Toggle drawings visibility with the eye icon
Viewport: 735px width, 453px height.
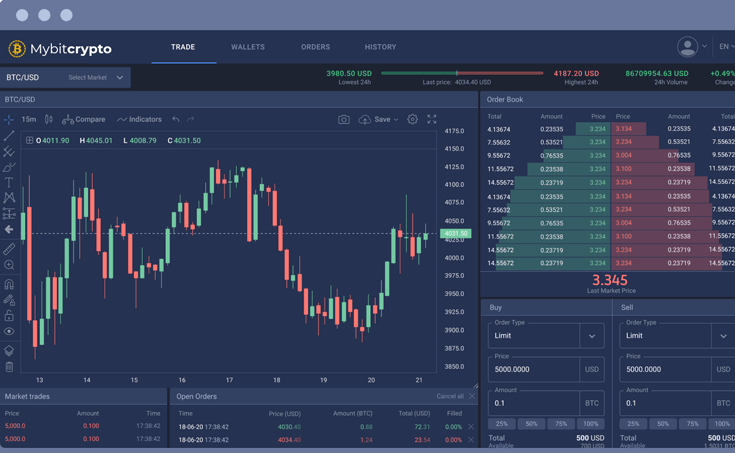coord(9,332)
